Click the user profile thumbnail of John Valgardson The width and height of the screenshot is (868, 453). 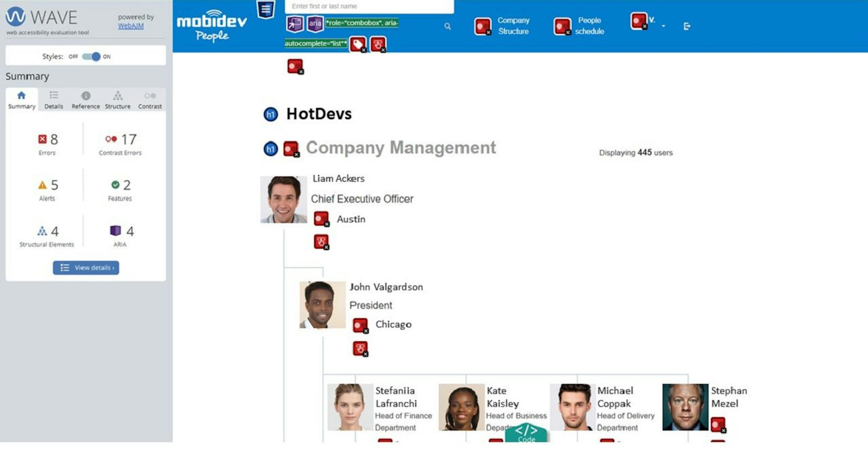coord(319,303)
